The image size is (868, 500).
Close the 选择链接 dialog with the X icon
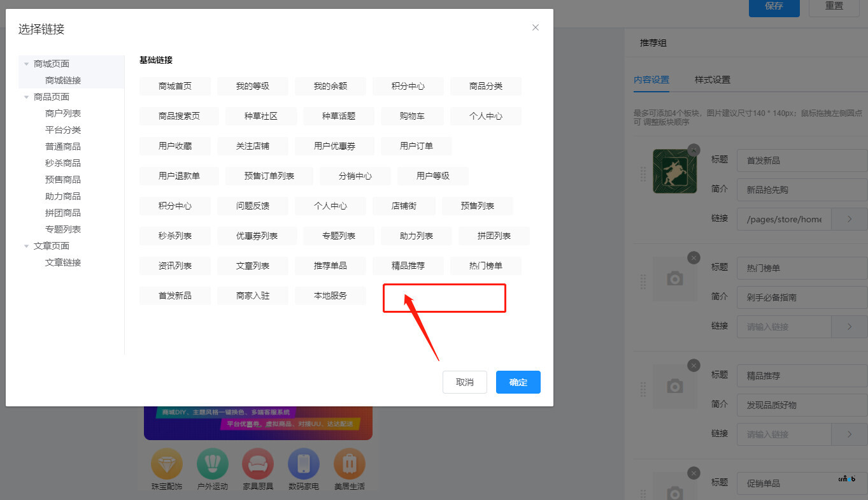(x=536, y=27)
